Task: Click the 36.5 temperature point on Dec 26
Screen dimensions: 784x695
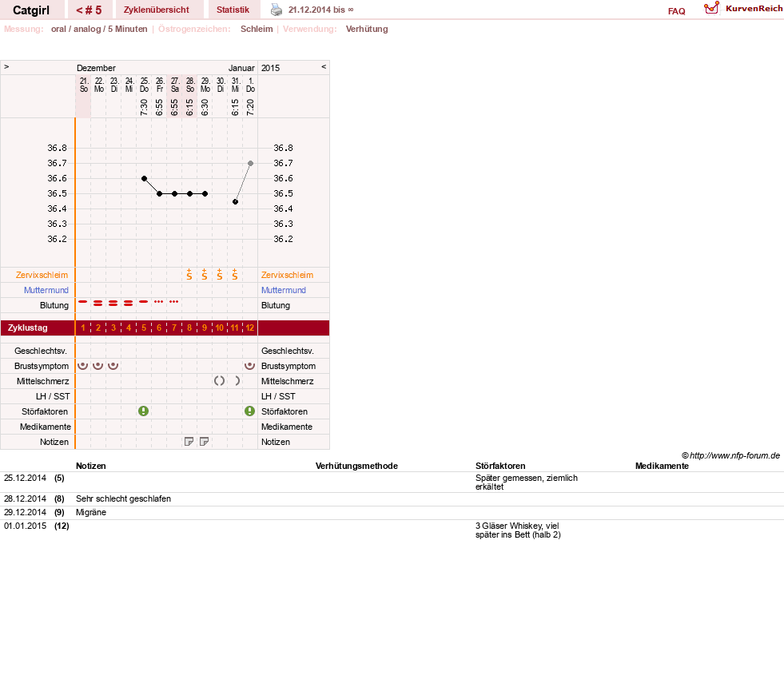Action: click(x=159, y=193)
